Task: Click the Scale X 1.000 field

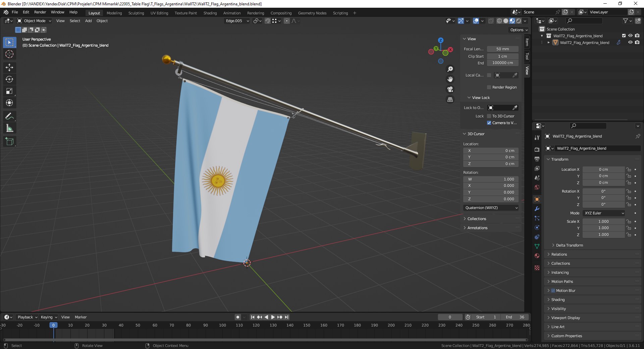Action: pyautogui.click(x=603, y=221)
